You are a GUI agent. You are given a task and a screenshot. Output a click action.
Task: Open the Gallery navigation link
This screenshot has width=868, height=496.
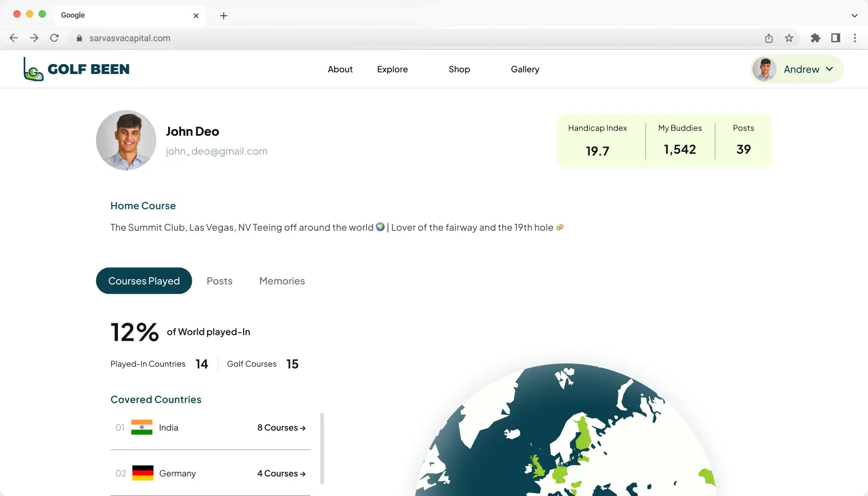click(525, 70)
